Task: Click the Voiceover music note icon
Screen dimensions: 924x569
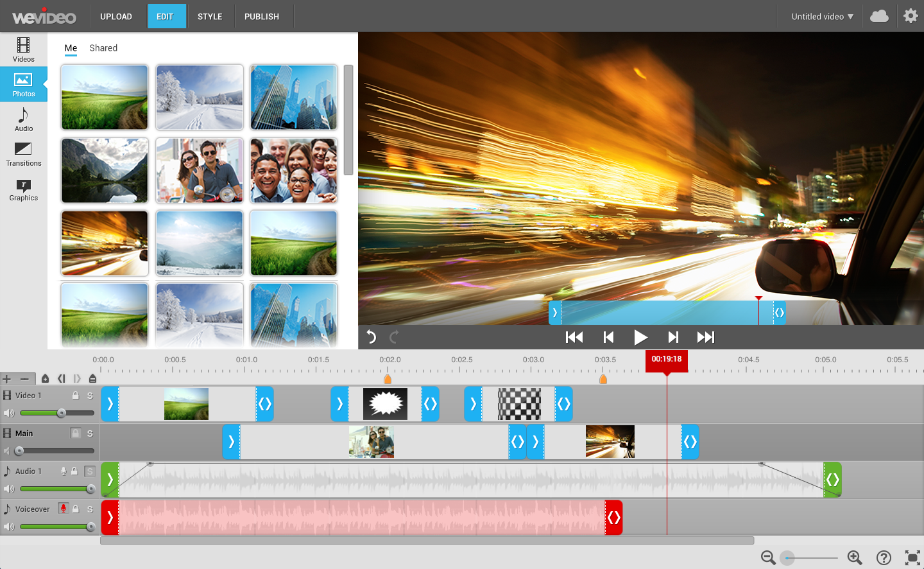Action: [7, 509]
